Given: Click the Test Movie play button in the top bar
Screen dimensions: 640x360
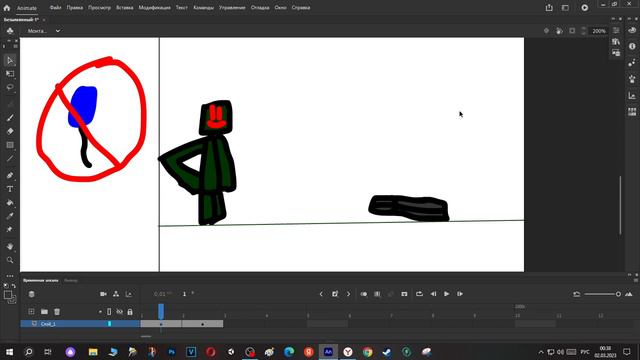Looking at the screenshot, I should point(584,8).
